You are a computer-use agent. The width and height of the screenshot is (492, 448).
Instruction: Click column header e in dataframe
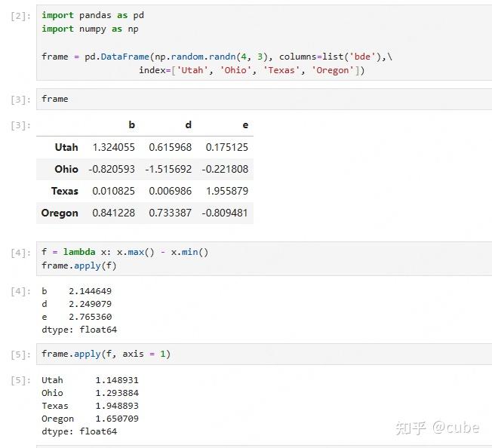point(244,125)
